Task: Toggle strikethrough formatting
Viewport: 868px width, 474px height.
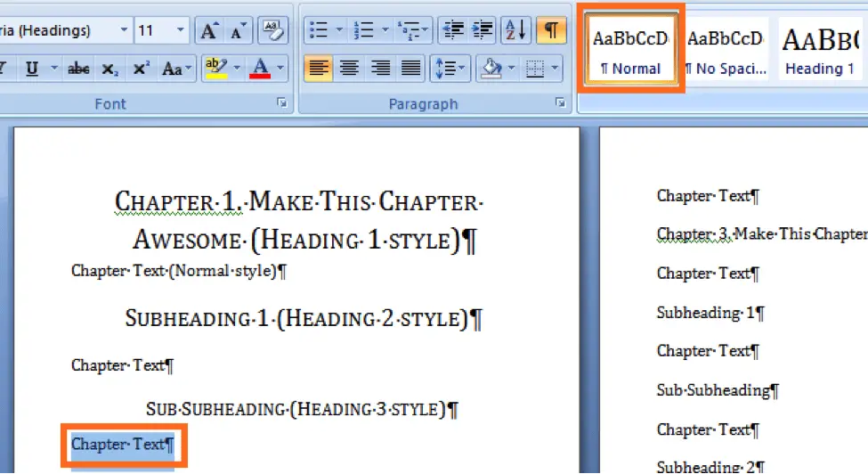Action: tap(78, 68)
